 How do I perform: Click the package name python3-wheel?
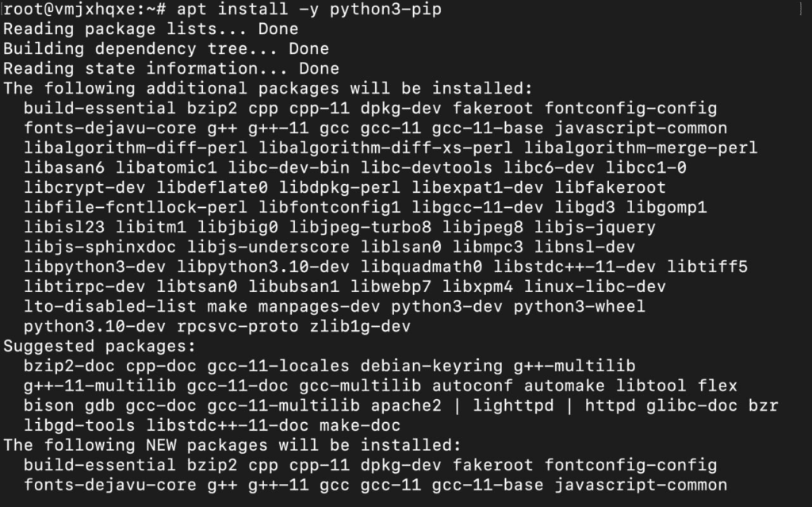pyautogui.click(x=580, y=306)
